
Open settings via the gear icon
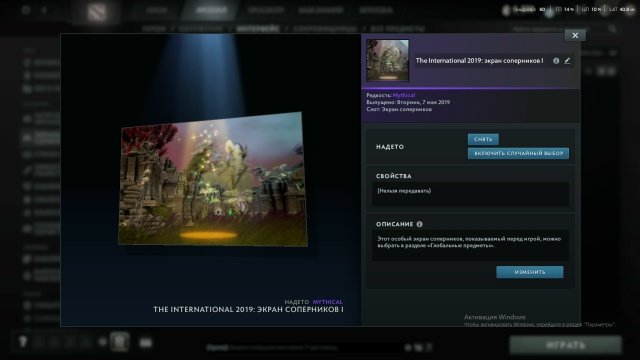[x=26, y=10]
